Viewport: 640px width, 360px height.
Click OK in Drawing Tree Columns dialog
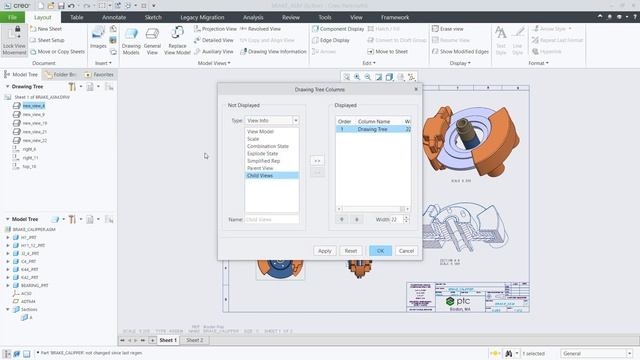tap(380, 251)
